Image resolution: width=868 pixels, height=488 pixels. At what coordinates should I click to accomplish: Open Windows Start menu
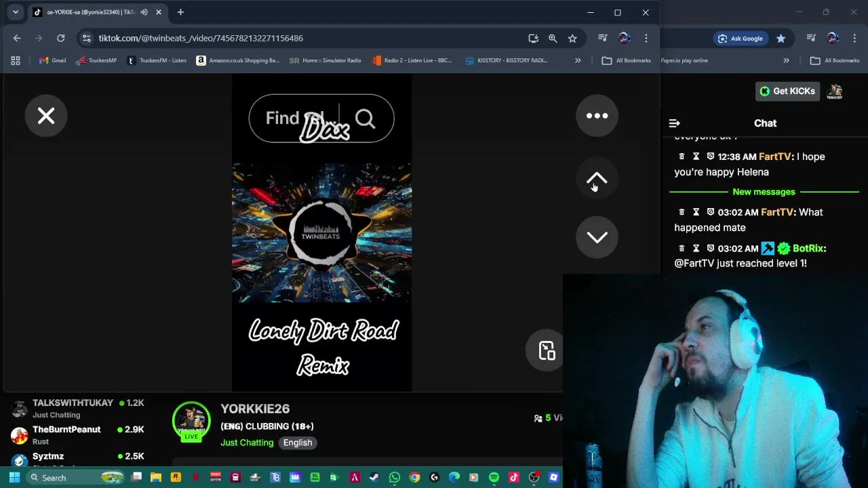(x=14, y=478)
